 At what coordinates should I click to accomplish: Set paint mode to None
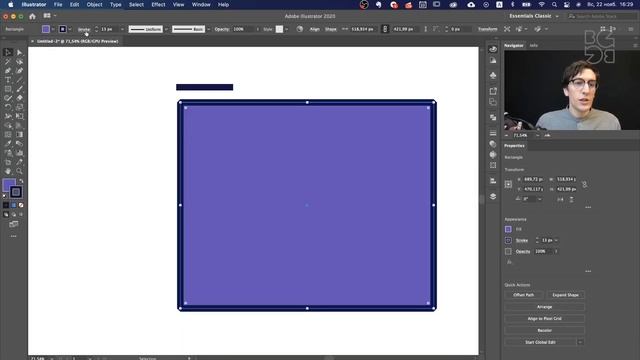(21, 205)
